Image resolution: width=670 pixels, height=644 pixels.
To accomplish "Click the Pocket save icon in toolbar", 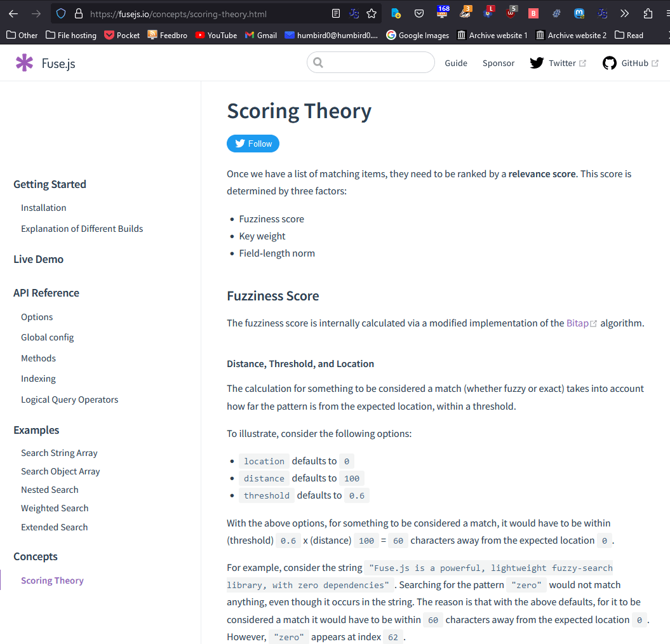I will pyautogui.click(x=419, y=13).
